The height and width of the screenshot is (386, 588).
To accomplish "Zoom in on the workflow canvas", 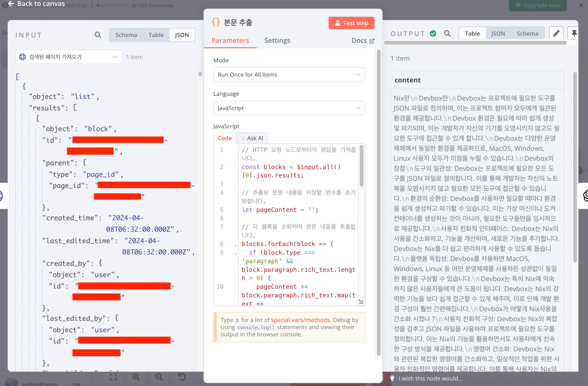I will pyautogui.click(x=136, y=377).
